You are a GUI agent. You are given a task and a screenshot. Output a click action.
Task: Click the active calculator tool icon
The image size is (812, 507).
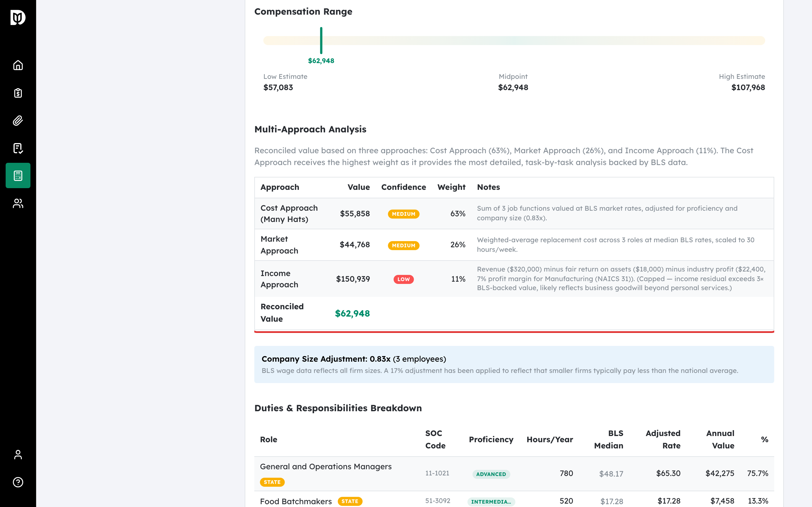[17, 175]
